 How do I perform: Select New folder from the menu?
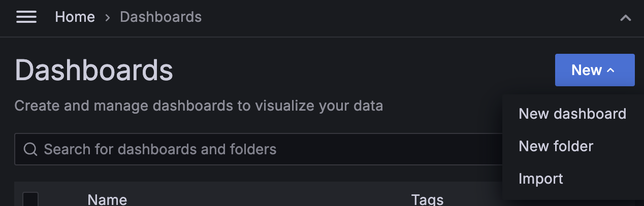(556, 146)
